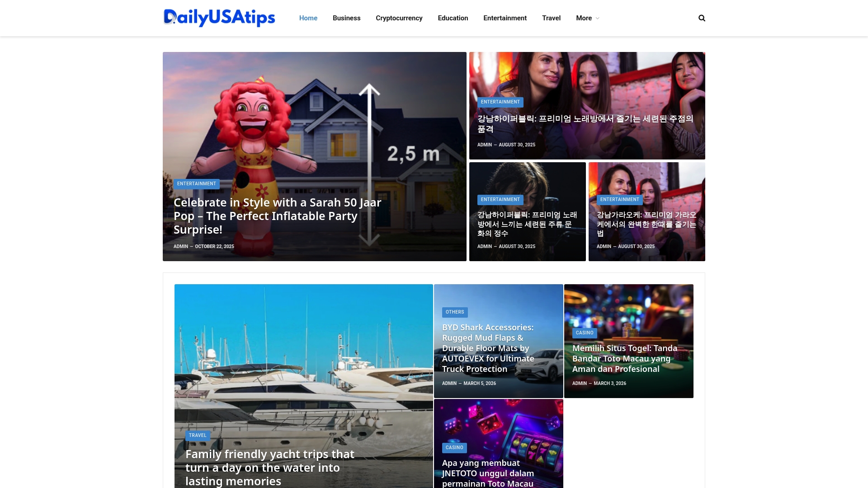Click ADMIN author link under the featured article
The height and width of the screenshot is (488, 868).
(x=180, y=246)
